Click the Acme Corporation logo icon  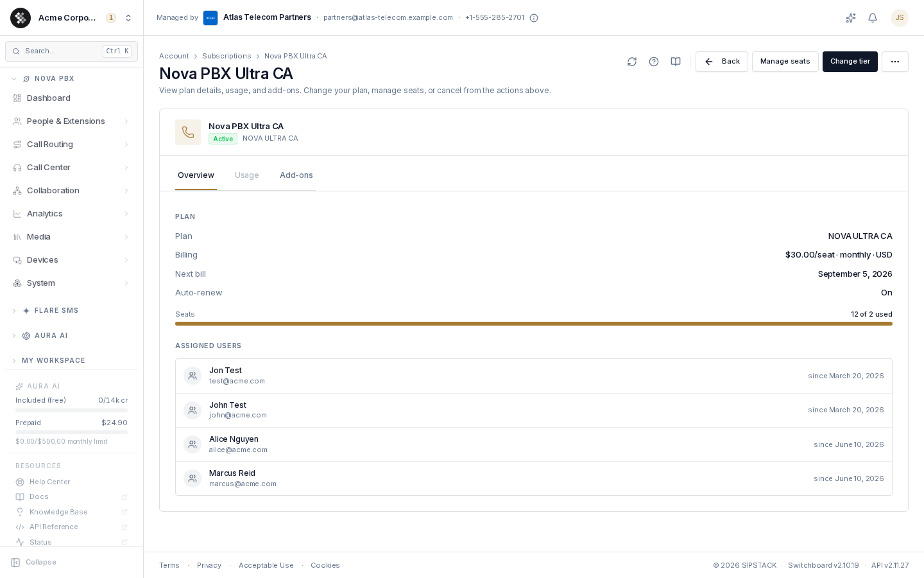coord(21,18)
